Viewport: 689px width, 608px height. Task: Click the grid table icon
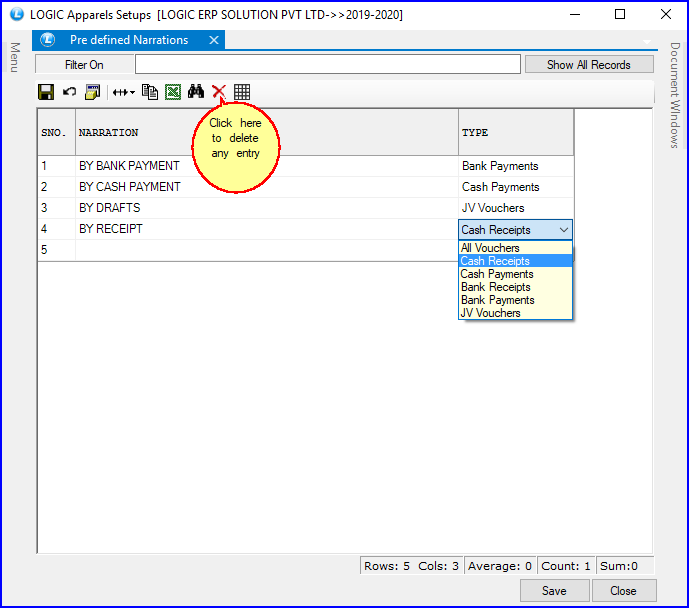(242, 92)
